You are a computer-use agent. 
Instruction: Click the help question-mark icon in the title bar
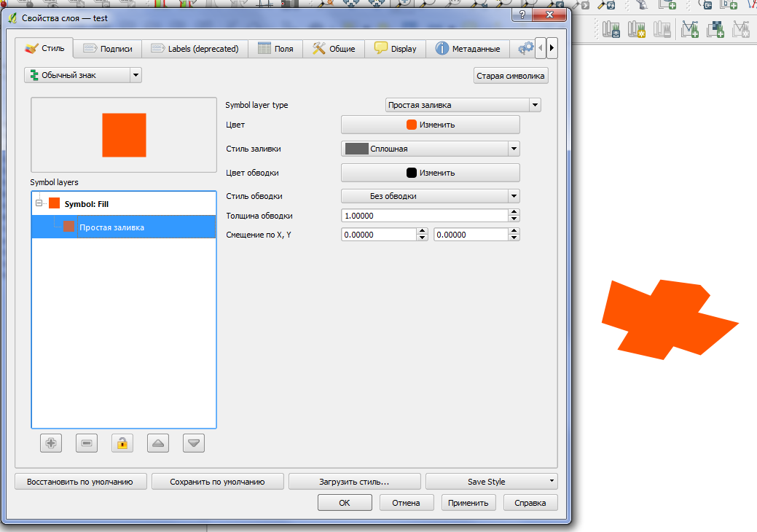tap(523, 15)
